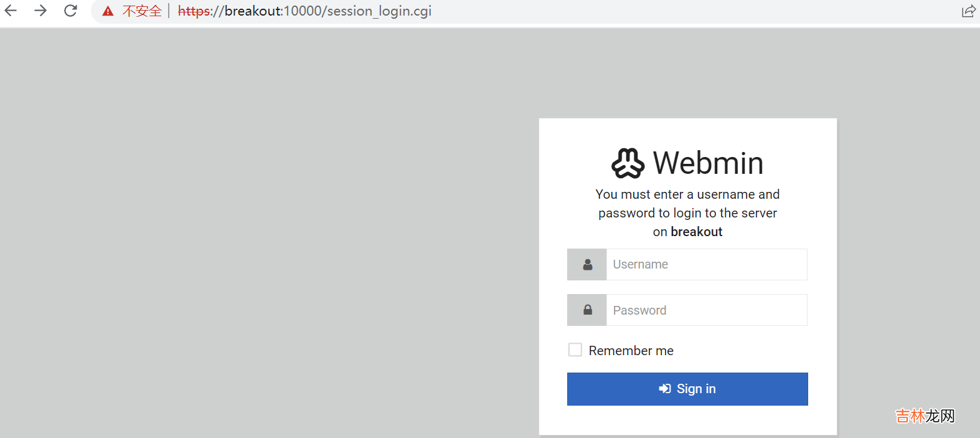This screenshot has width=980, height=438.
Task: Select the session_login.cgi URL in address bar
Action: (x=305, y=11)
